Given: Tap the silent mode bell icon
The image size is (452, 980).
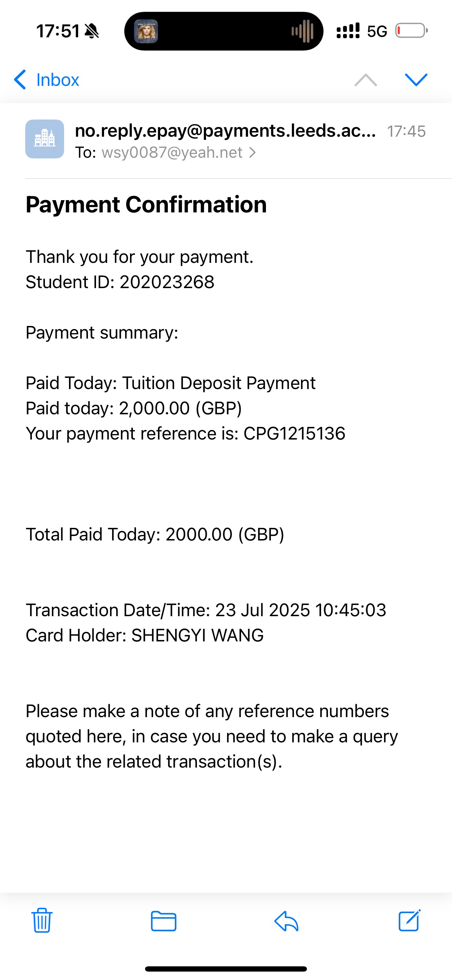Looking at the screenshot, I should (92, 31).
